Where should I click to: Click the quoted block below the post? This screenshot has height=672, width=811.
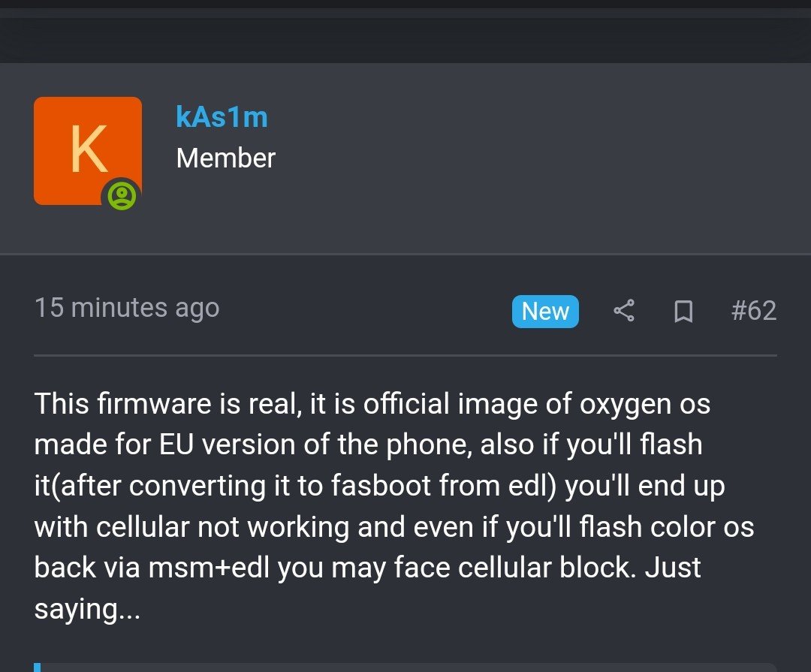click(x=405, y=667)
